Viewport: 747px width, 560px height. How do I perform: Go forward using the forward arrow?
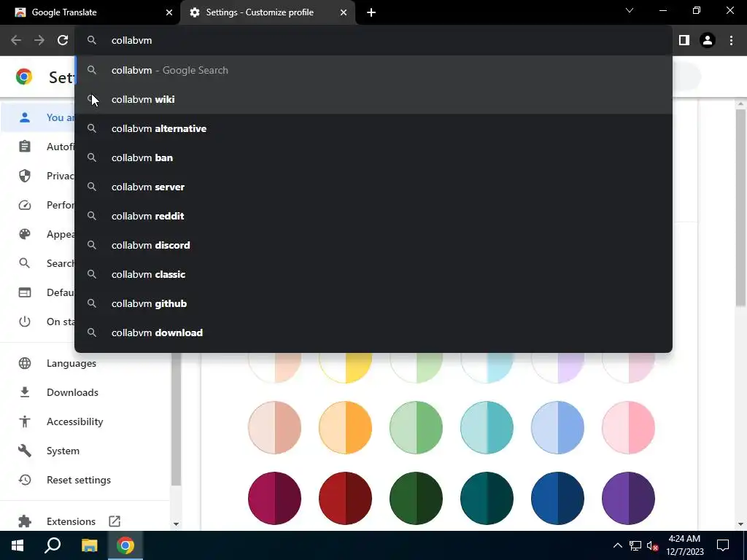coord(39,41)
